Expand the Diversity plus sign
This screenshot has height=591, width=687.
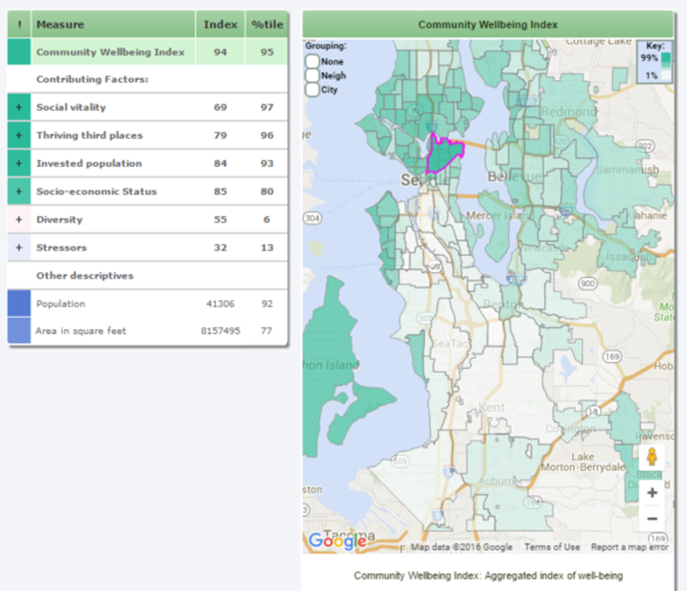point(18,219)
